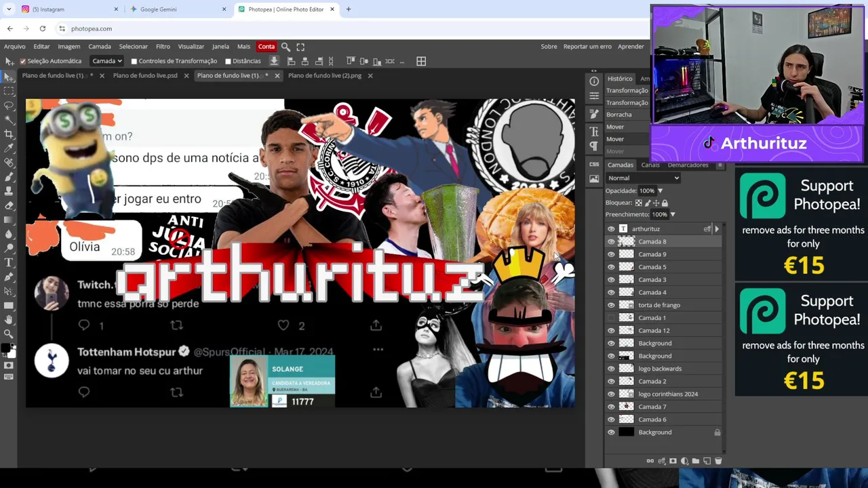The width and height of the screenshot is (868, 488).
Task: Open the grid layout icon in options bar
Action: (421, 61)
